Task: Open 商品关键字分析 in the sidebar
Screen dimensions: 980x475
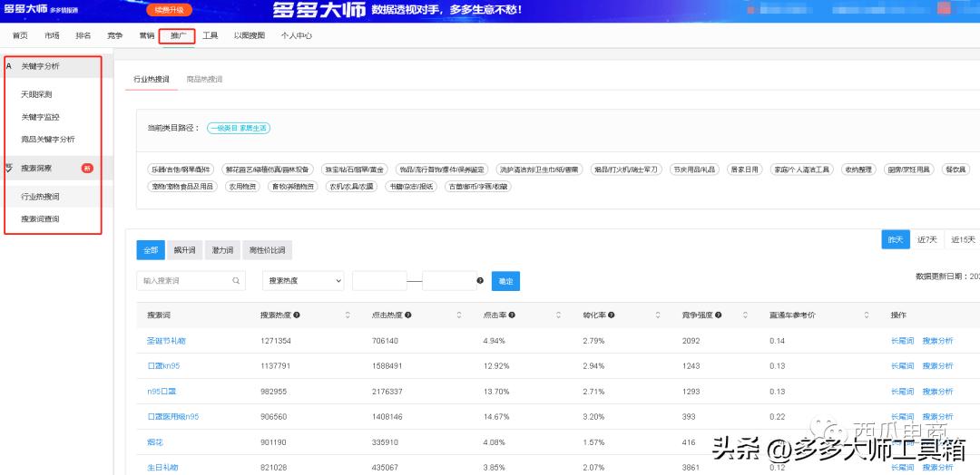Action: [48, 140]
